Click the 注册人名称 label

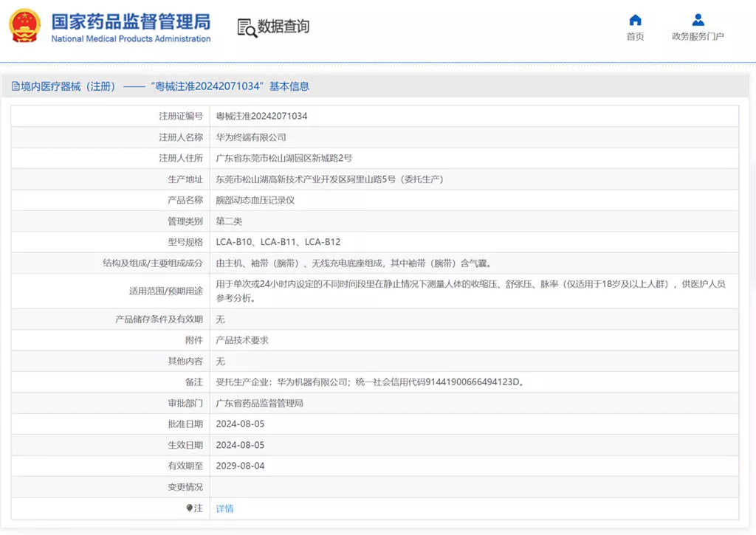(x=181, y=137)
